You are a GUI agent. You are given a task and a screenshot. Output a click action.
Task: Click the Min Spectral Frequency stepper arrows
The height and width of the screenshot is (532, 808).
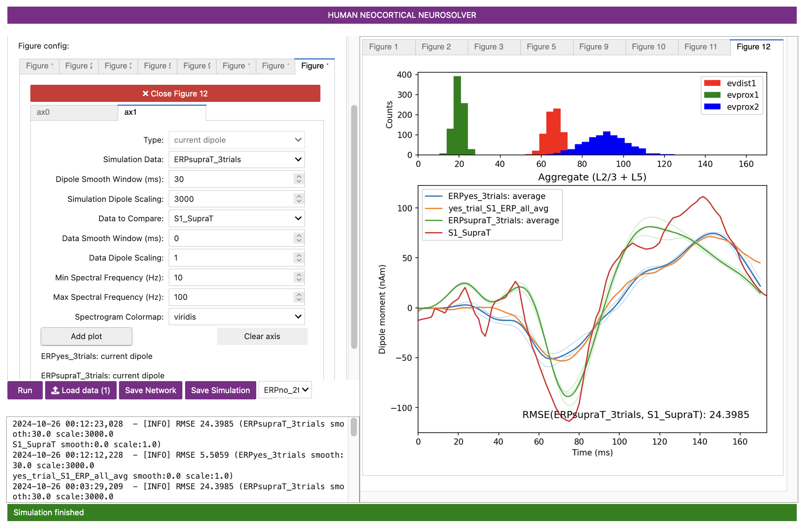299,277
